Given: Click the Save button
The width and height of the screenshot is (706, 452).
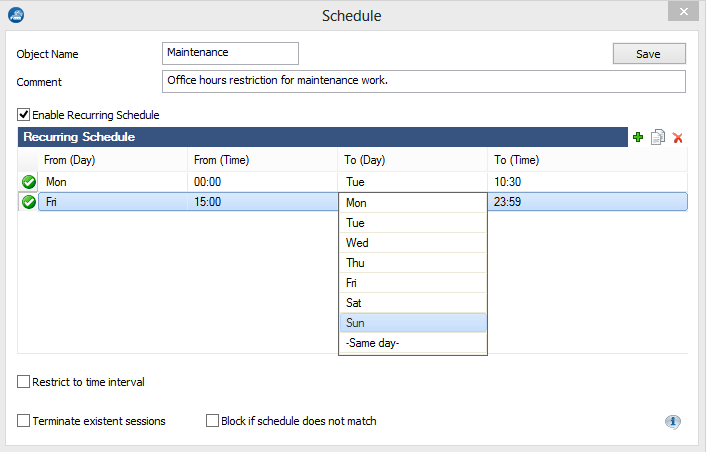Looking at the screenshot, I should click(x=649, y=54).
